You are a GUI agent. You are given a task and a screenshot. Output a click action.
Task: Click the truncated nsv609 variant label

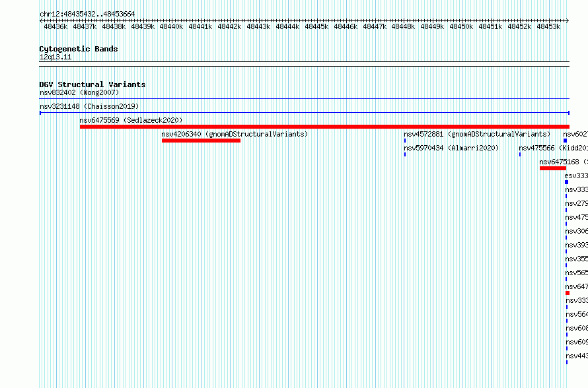click(x=576, y=342)
